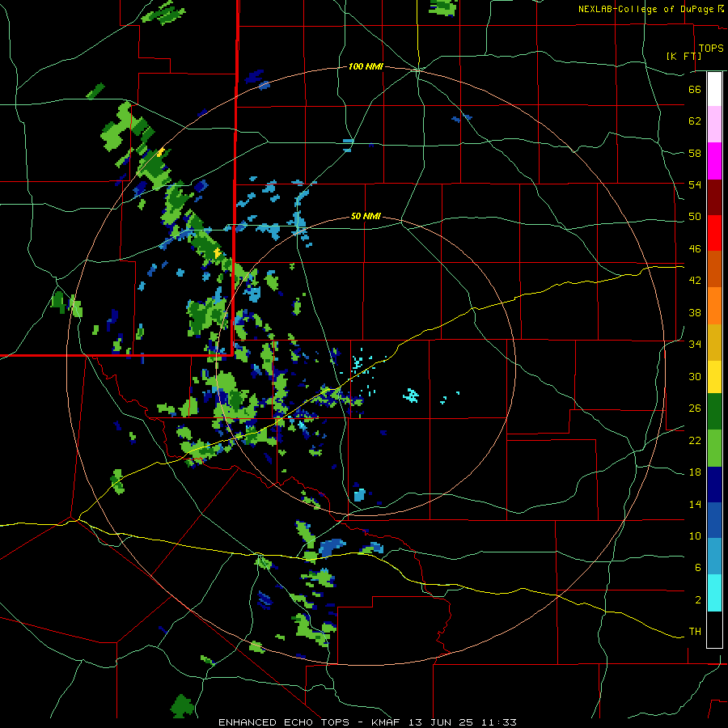This screenshot has height=728, width=728.
Task: Click the 30 label on the legend
Action: [x=695, y=376]
